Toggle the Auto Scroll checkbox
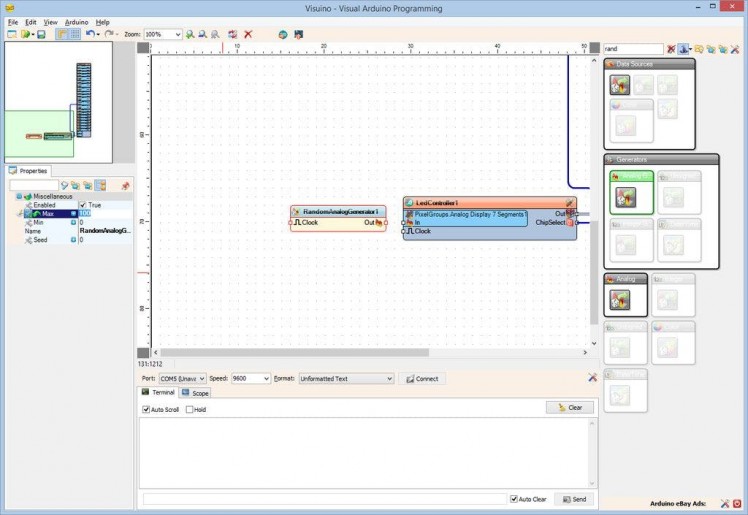 [x=146, y=409]
